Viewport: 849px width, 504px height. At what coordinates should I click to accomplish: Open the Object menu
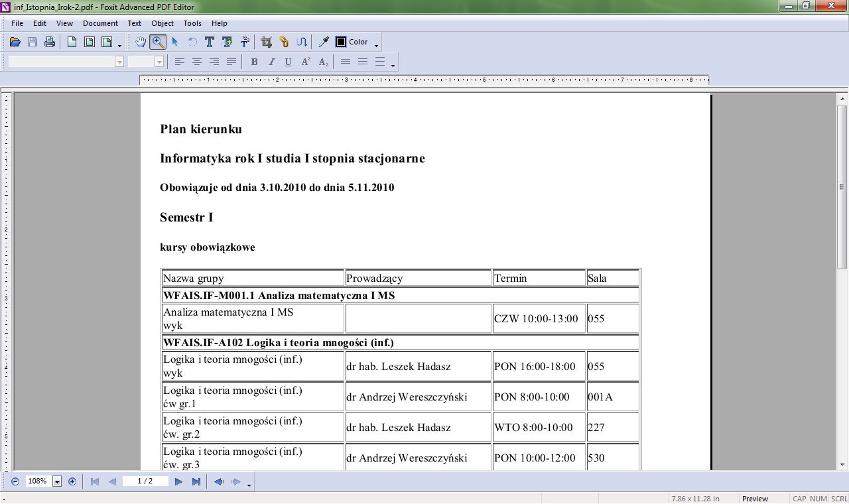coord(163,23)
